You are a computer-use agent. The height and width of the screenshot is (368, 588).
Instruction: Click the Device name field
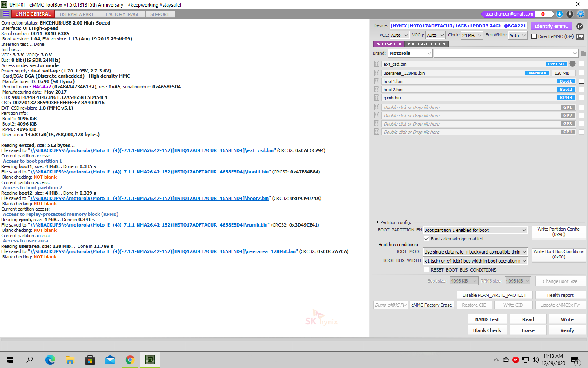[x=458, y=26]
